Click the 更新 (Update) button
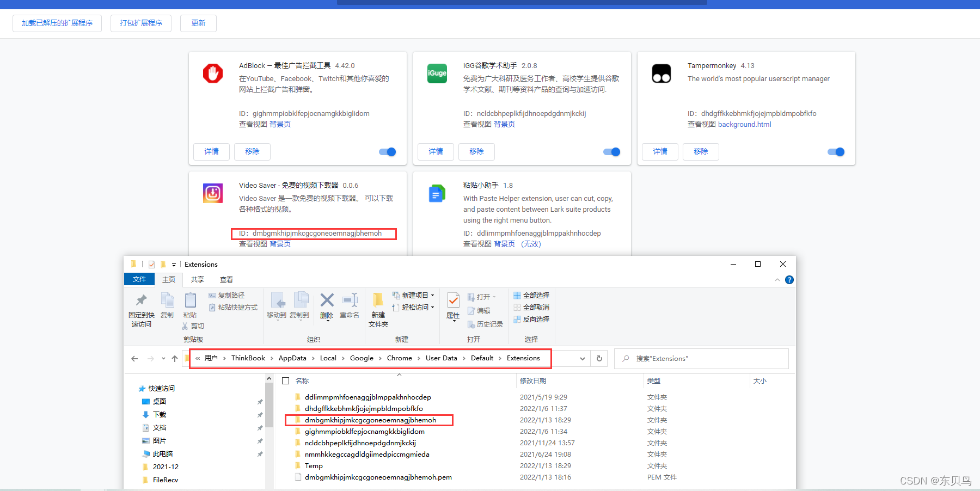Screen dimensions: 980x491 click(199, 23)
